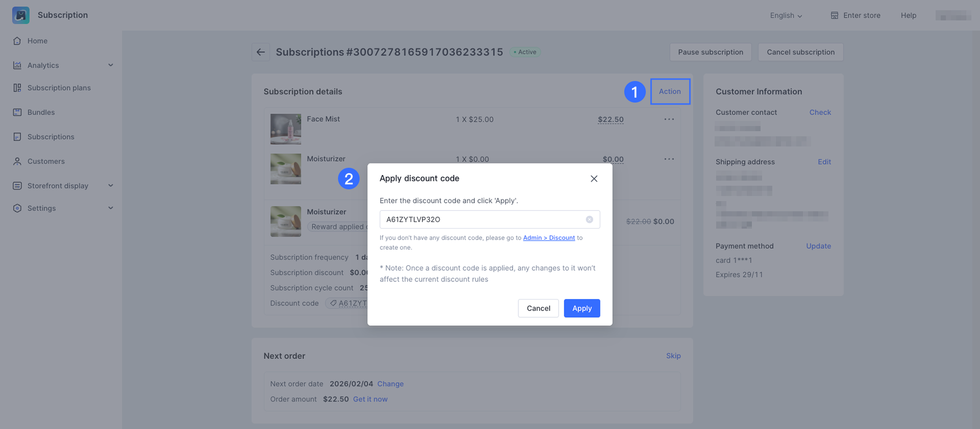The width and height of the screenshot is (980, 429).
Task: Click the Get it now link
Action: (x=370, y=399)
